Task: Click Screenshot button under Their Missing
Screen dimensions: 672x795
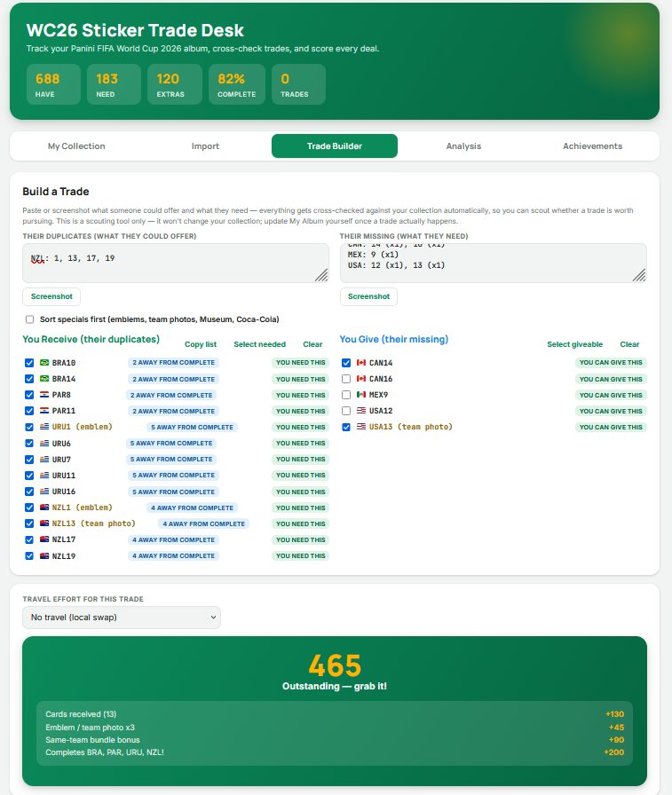Action: [x=368, y=296]
